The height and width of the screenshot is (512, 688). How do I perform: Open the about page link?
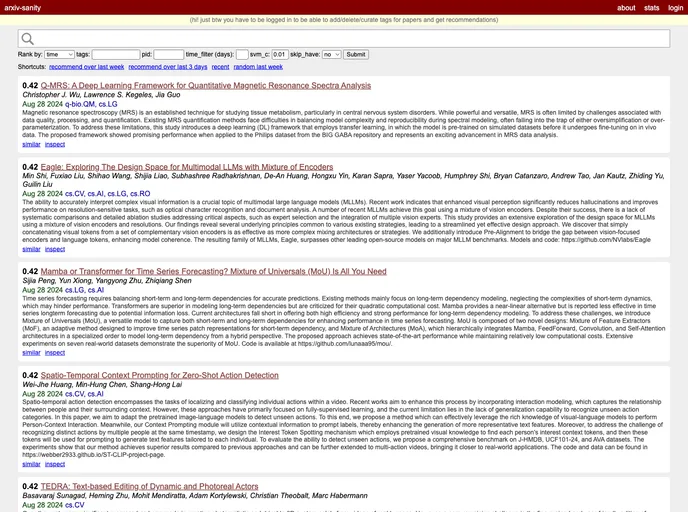point(626,7)
